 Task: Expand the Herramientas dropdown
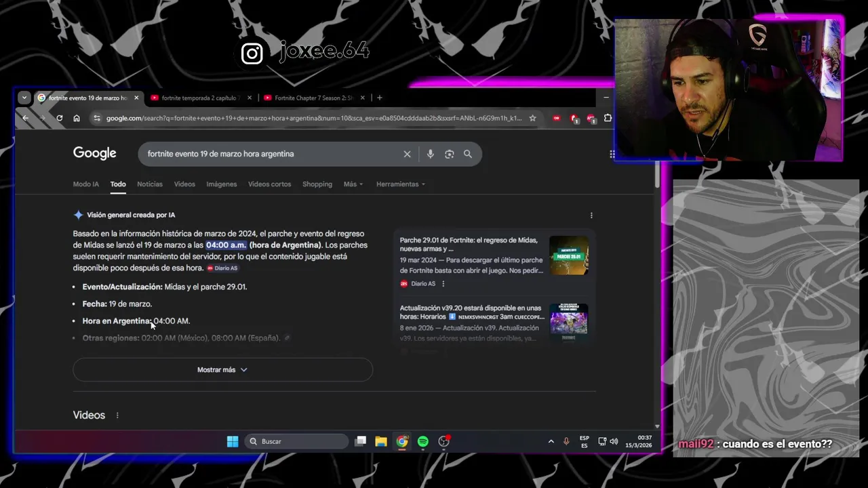click(401, 184)
